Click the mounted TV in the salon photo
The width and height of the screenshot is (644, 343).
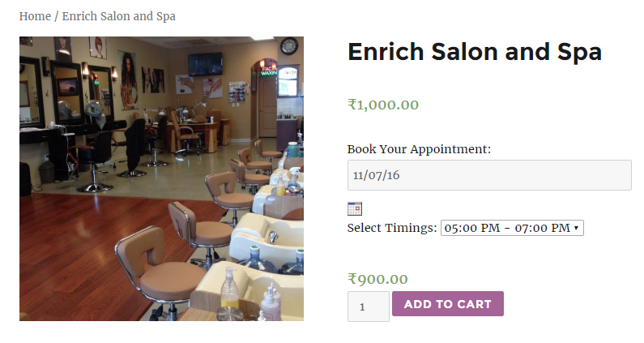pos(205,64)
